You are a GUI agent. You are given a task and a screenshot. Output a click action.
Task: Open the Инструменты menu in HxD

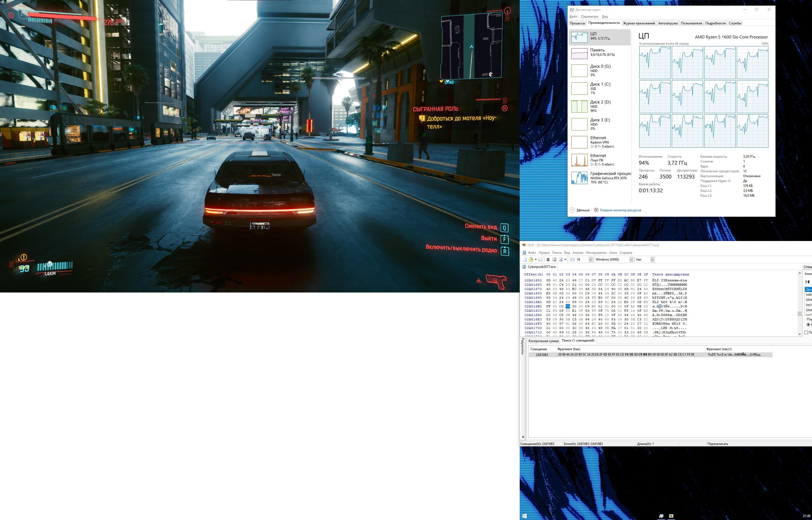click(597, 253)
